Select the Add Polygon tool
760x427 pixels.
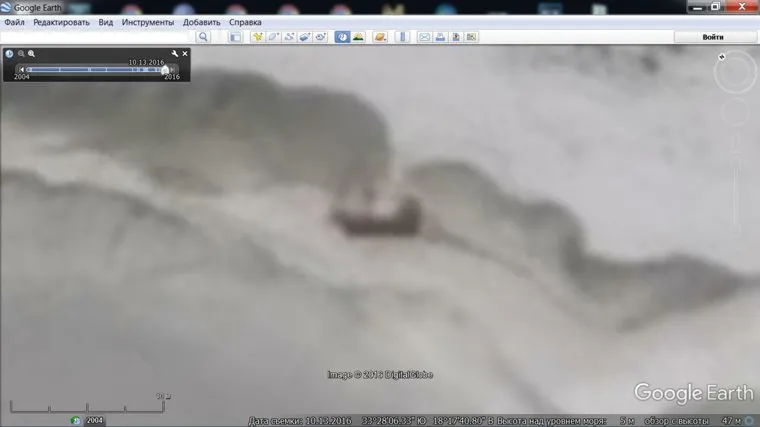click(x=273, y=37)
